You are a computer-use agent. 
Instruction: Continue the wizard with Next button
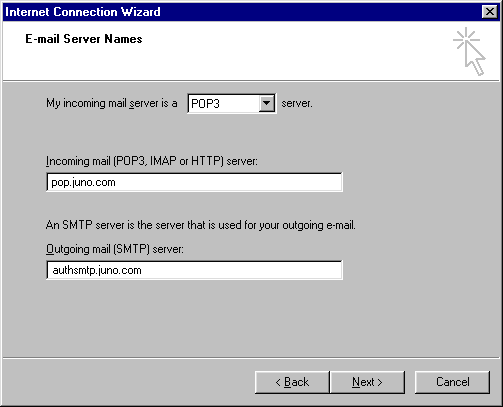tap(367, 382)
